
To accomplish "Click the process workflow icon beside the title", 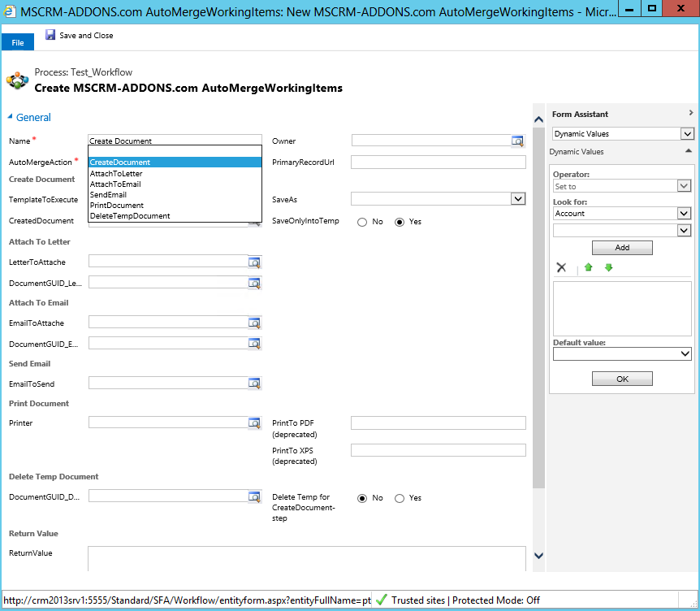I will tap(17, 80).
